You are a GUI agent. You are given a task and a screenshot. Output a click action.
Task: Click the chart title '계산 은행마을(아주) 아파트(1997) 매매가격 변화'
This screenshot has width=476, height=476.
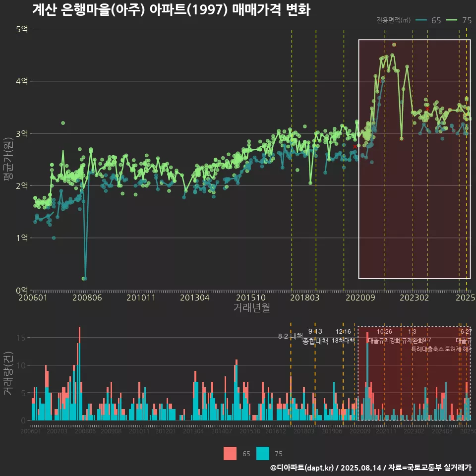(x=171, y=9)
